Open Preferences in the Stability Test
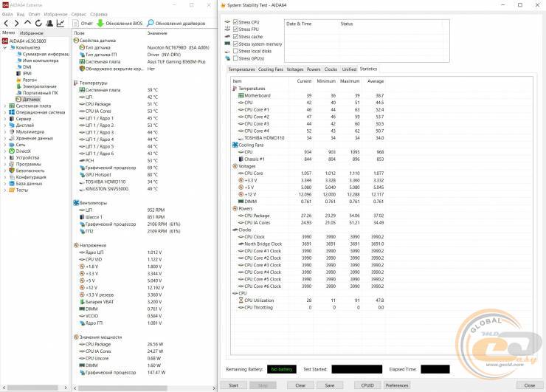The height and width of the screenshot is (392, 546). click(x=397, y=385)
